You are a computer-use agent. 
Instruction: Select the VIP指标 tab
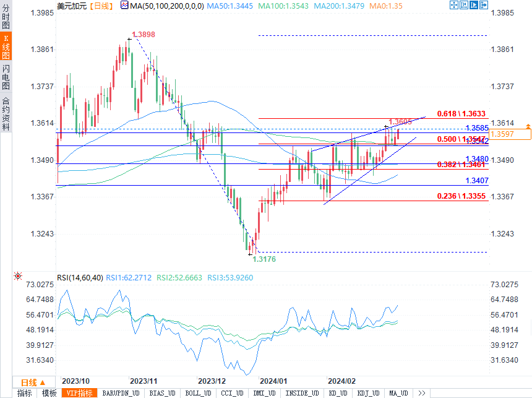[x=79, y=393]
